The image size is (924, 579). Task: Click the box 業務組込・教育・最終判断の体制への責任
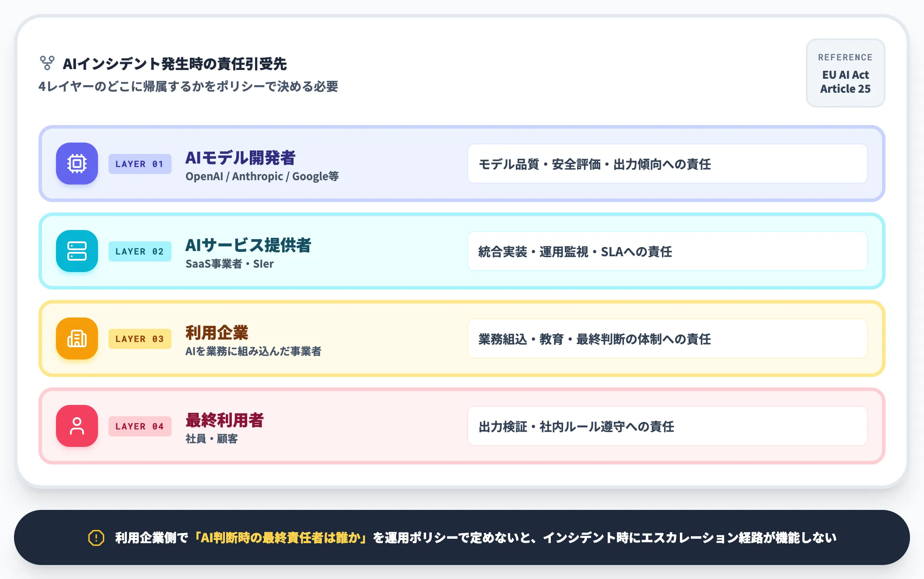[668, 339]
